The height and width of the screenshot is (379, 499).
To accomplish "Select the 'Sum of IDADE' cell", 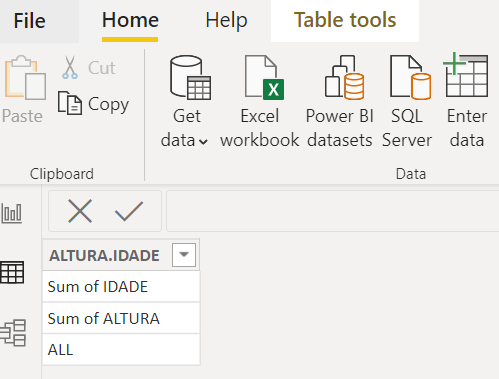I will pos(121,287).
